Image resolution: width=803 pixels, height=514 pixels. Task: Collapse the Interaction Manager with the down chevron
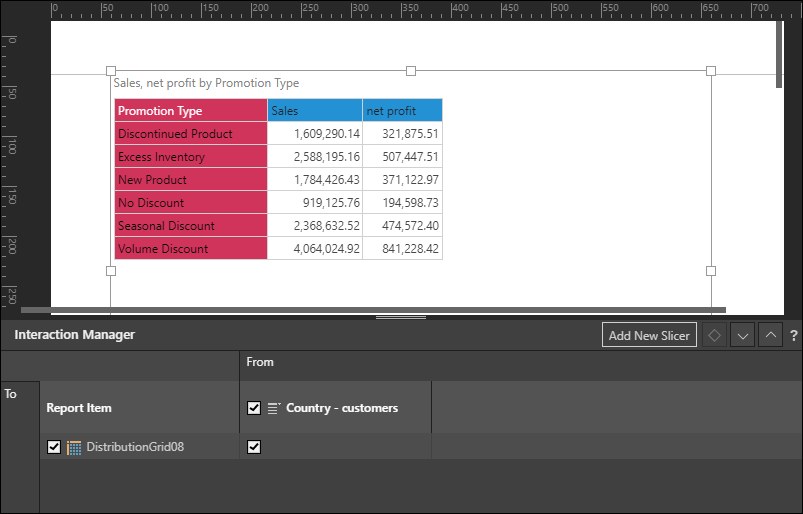click(x=742, y=336)
